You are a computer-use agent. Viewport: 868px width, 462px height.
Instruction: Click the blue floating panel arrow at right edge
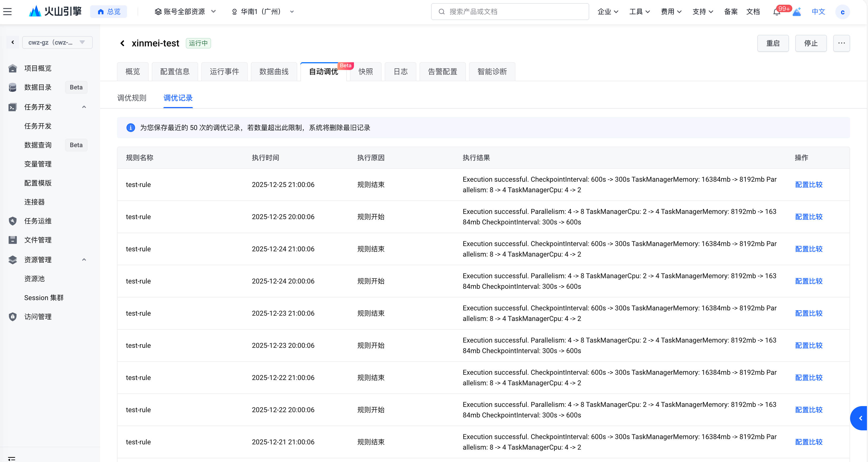[860, 418]
